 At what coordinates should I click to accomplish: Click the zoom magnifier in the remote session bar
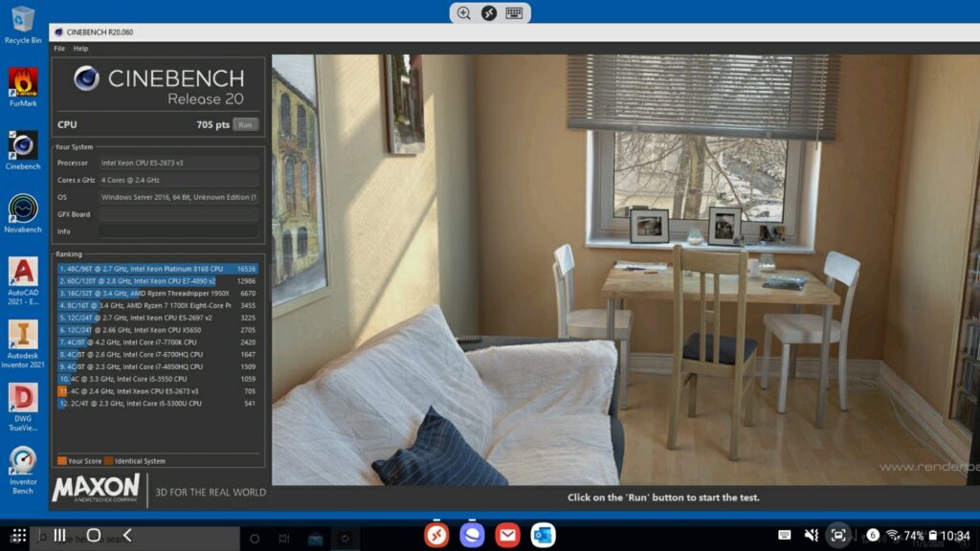[464, 13]
